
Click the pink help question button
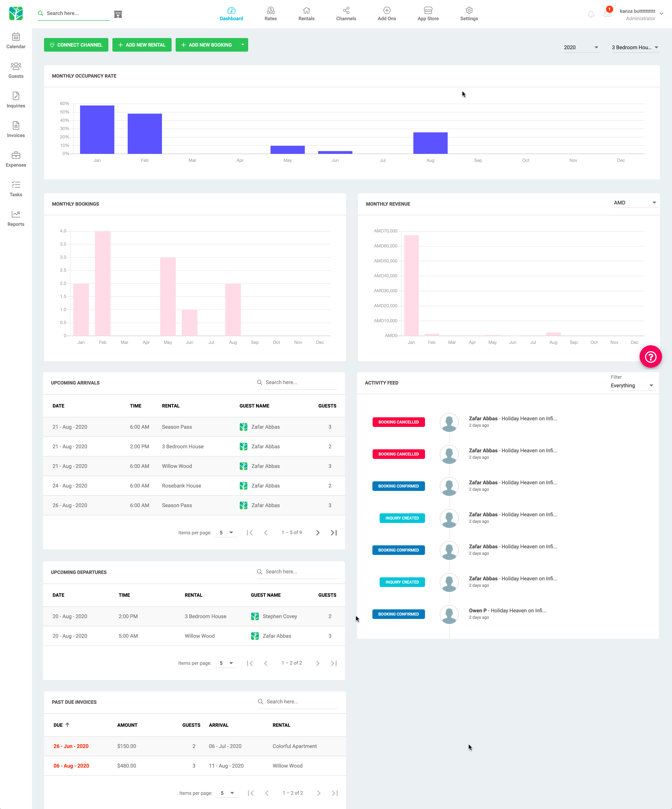tap(650, 357)
